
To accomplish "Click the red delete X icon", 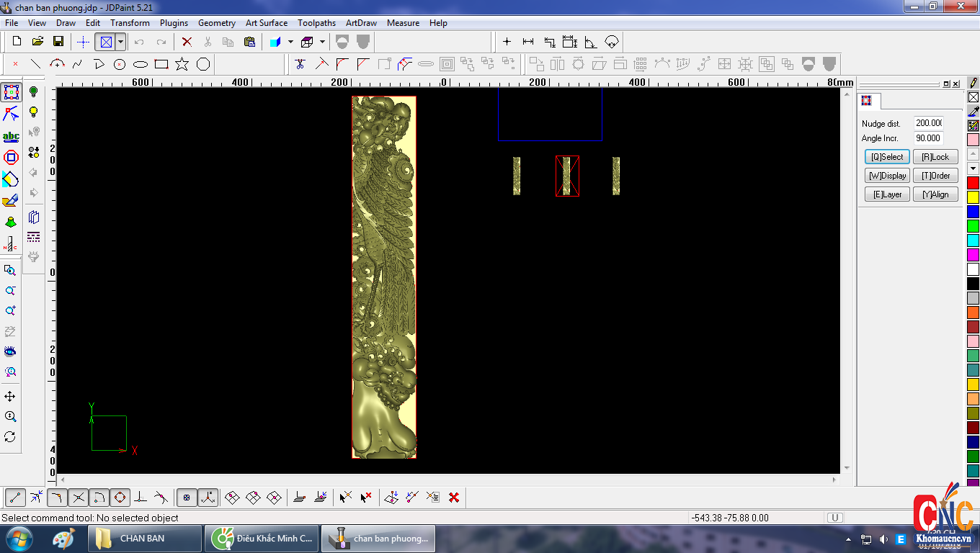I will tap(187, 42).
